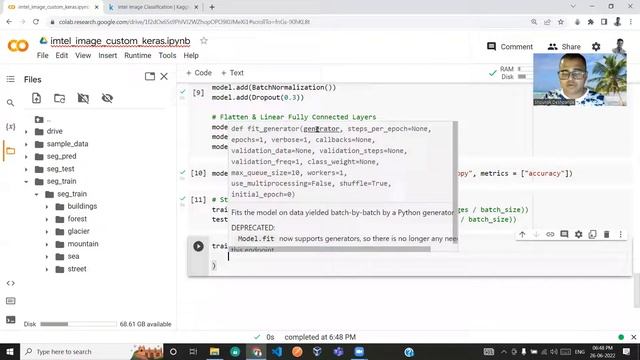Expand the glacier folder
The image size is (640, 360).
coord(47,231)
